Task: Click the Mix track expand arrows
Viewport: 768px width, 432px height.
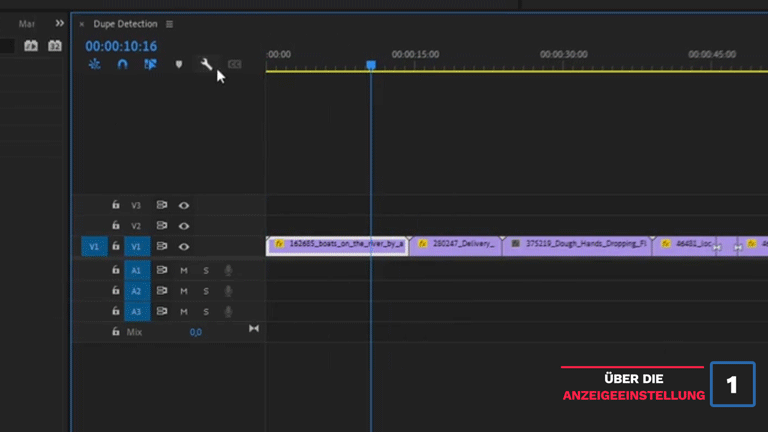Action: point(253,329)
